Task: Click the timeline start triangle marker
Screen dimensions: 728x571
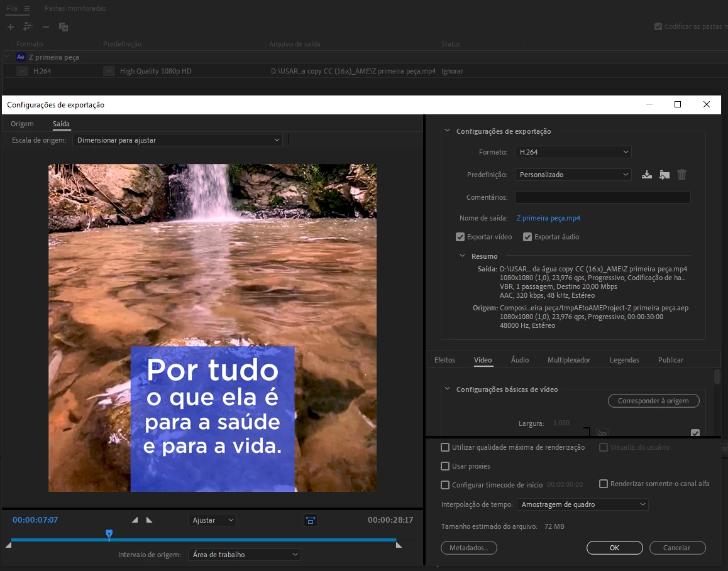Action: tap(8, 545)
